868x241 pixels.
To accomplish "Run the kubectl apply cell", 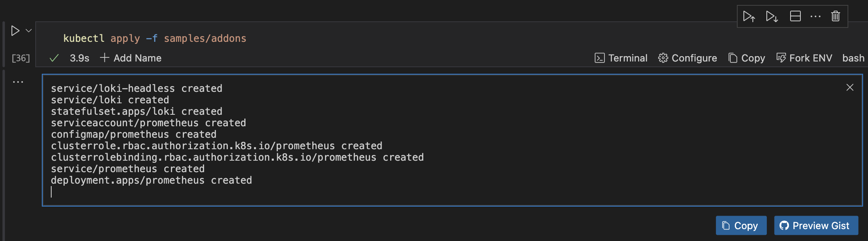I will tap(16, 30).
